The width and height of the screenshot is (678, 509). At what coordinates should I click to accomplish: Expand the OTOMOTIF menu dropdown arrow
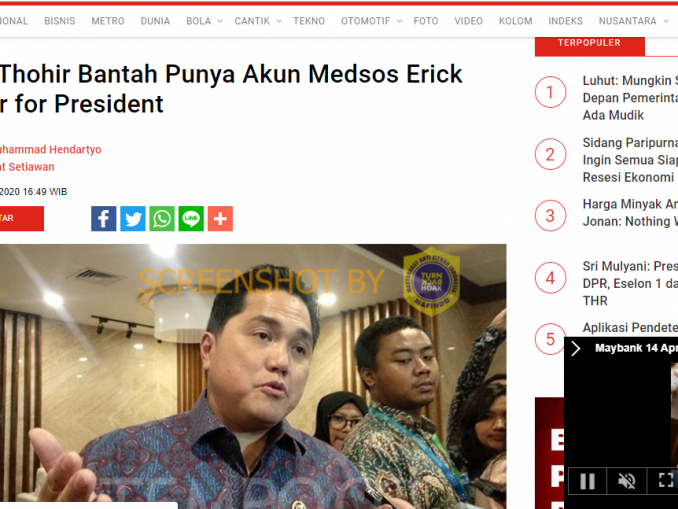pyautogui.click(x=399, y=21)
